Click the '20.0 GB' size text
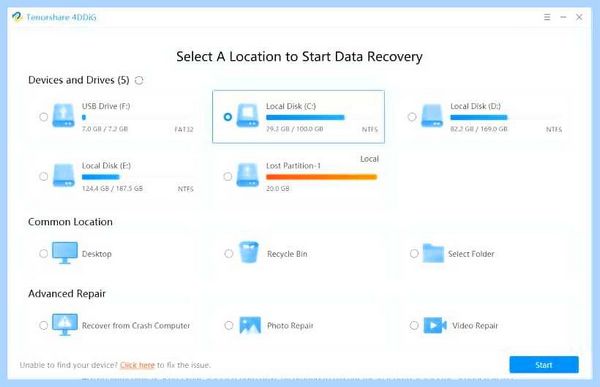This screenshot has width=600, height=387. [x=278, y=188]
